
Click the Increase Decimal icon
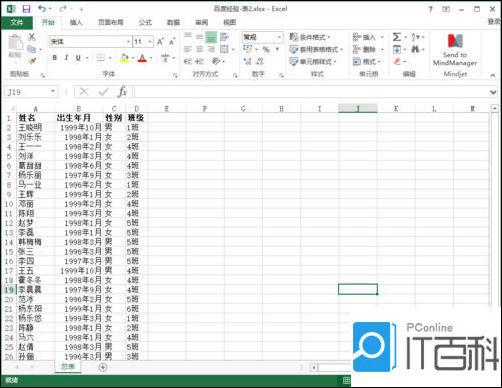[x=247, y=61]
